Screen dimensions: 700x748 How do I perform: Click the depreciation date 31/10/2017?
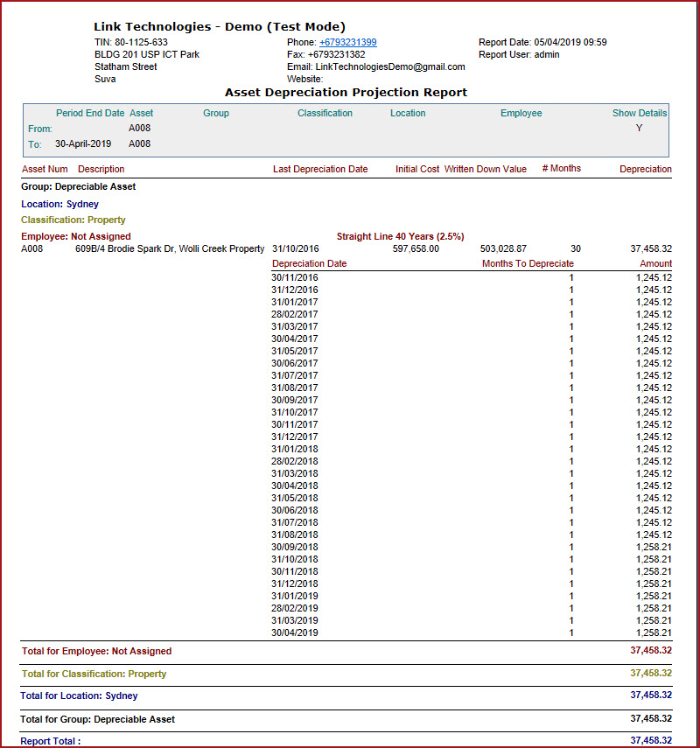point(294,412)
